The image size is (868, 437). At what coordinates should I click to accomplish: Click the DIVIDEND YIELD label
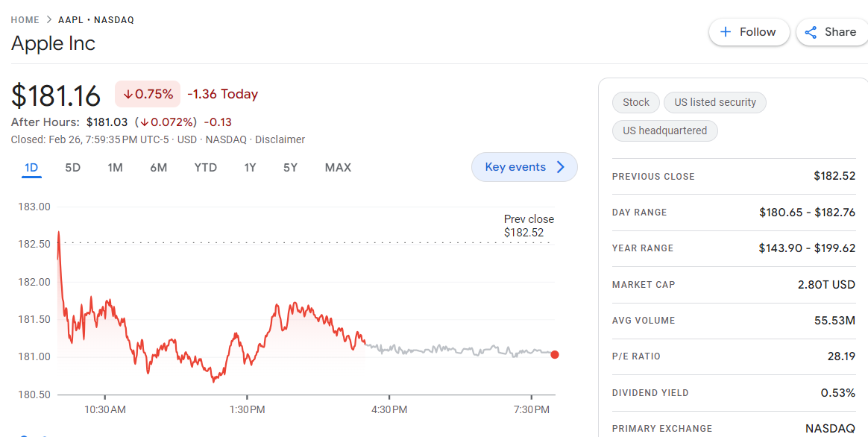[x=650, y=393]
